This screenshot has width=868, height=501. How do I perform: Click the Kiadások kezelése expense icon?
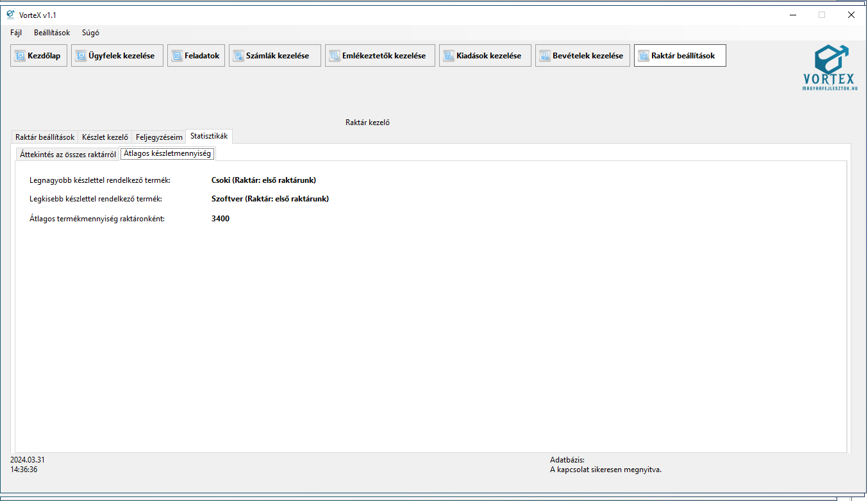tap(449, 56)
